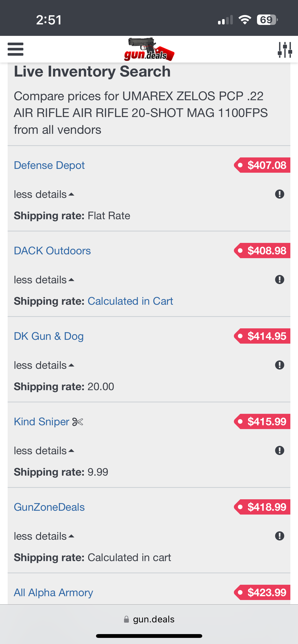Click the Defense Depot alert icon

point(279,194)
